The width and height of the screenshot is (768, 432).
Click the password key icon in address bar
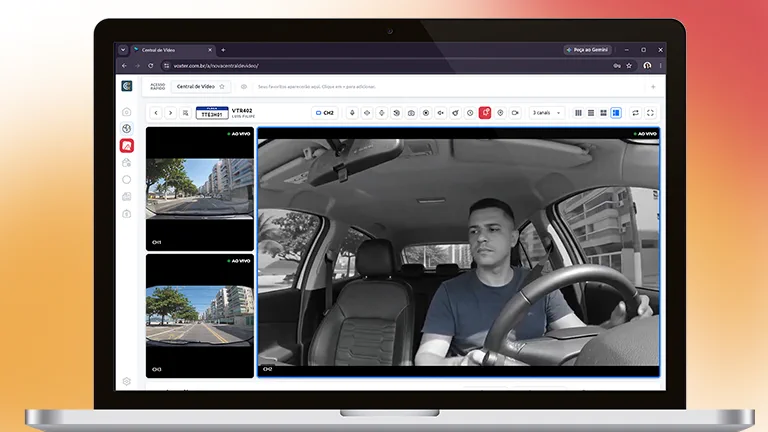pos(617,66)
